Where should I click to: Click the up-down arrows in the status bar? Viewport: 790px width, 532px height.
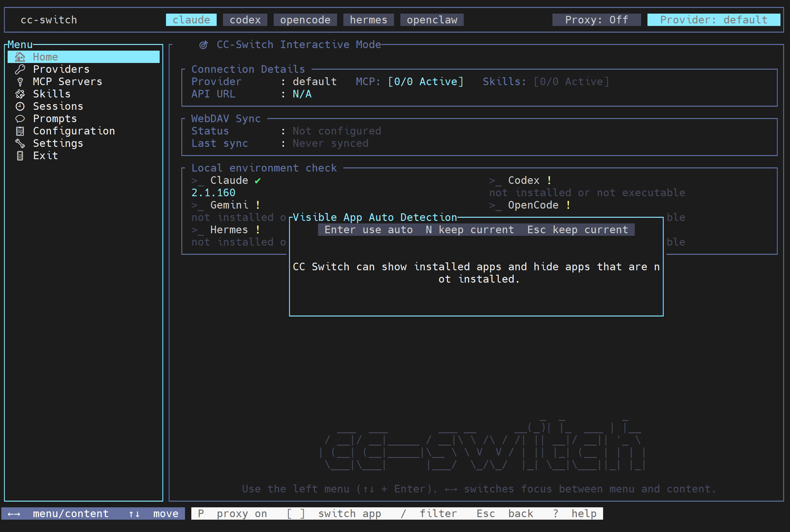pos(134,514)
